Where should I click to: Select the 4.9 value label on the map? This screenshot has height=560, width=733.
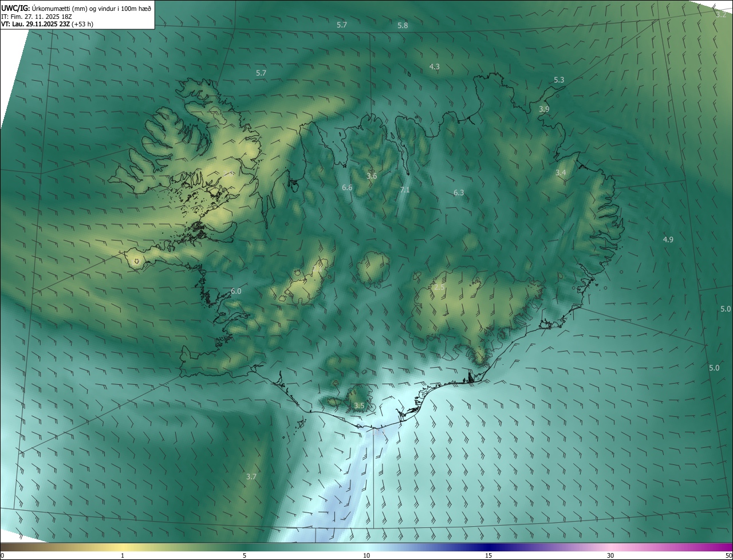668,239
